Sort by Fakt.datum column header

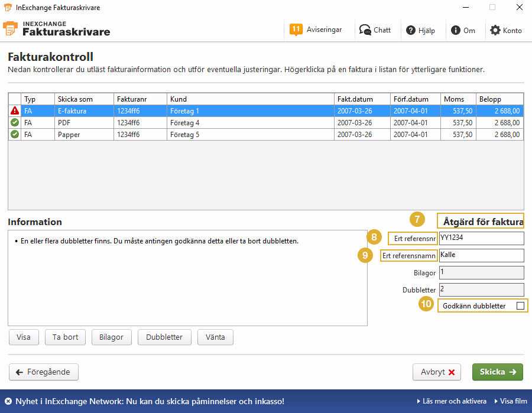click(x=362, y=99)
